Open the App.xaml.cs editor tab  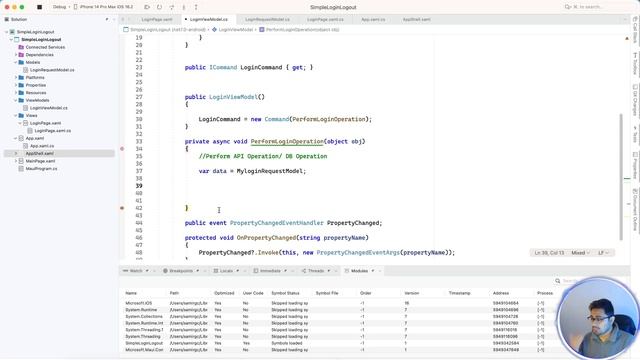point(373,19)
